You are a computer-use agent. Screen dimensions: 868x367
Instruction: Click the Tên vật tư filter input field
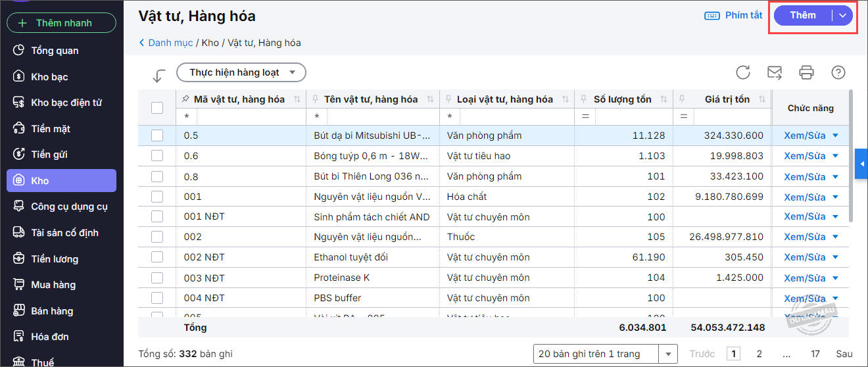click(379, 116)
